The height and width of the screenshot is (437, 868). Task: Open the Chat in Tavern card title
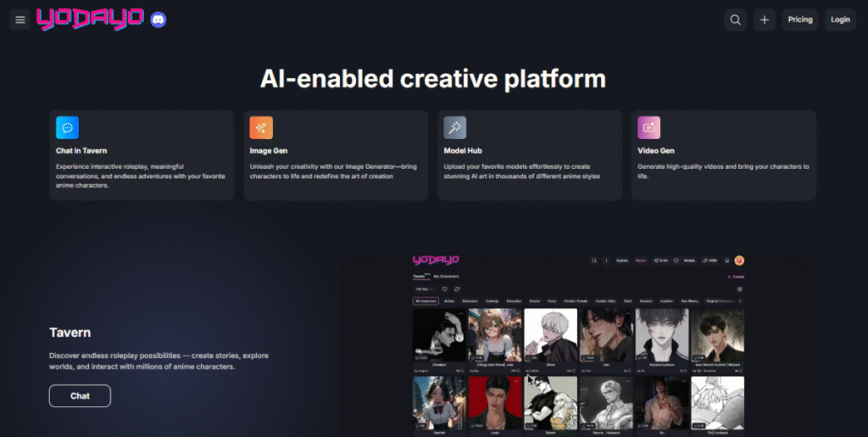tap(81, 151)
